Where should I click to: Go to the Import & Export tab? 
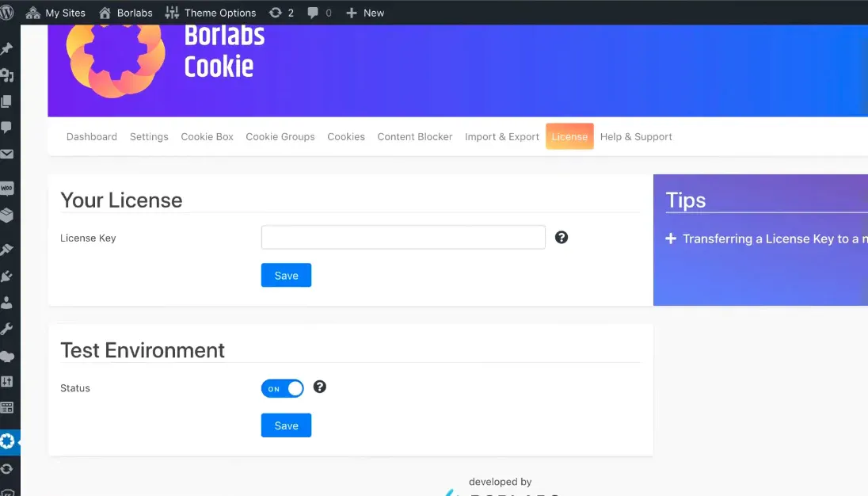click(501, 136)
